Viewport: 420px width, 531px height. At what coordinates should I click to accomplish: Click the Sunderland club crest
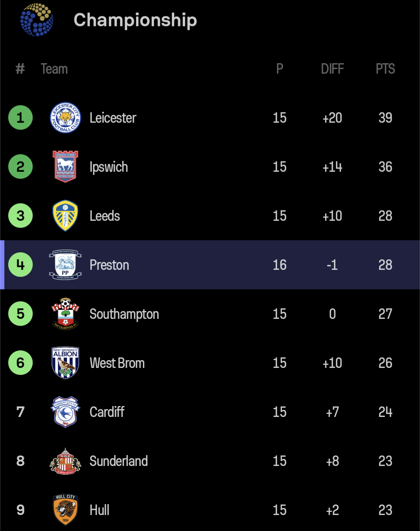click(65, 461)
